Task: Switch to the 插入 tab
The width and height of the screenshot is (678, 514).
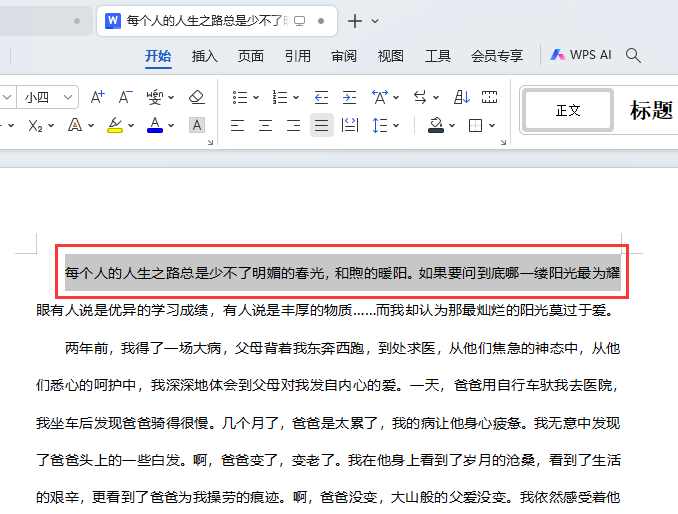Action: (205, 56)
